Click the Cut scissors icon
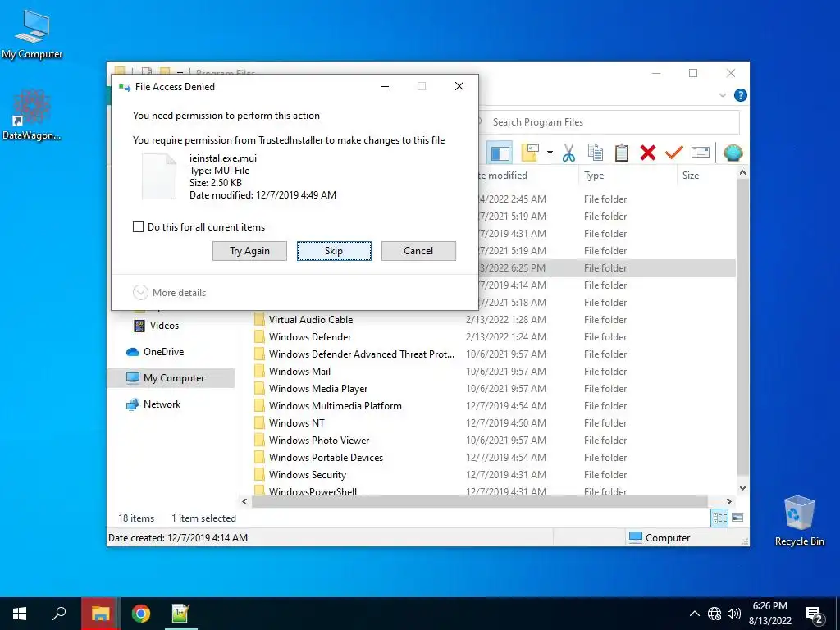Screen dimensions: 840x630 (x=568, y=153)
